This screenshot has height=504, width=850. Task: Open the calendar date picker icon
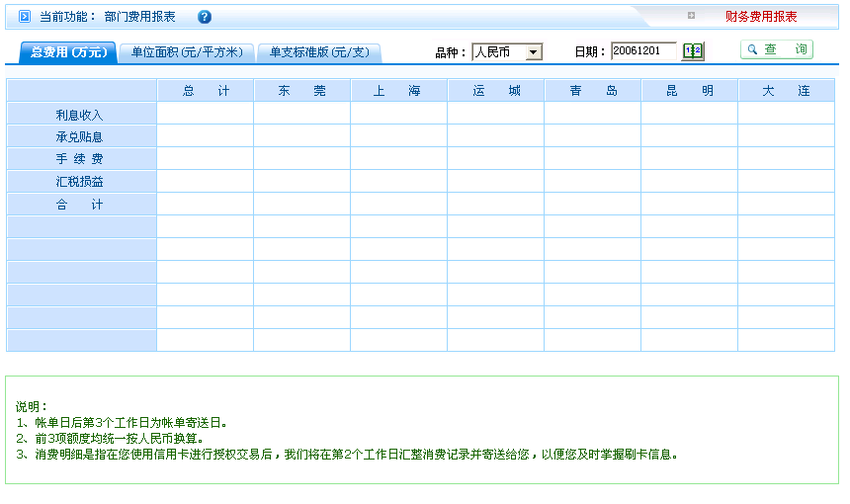pos(693,51)
